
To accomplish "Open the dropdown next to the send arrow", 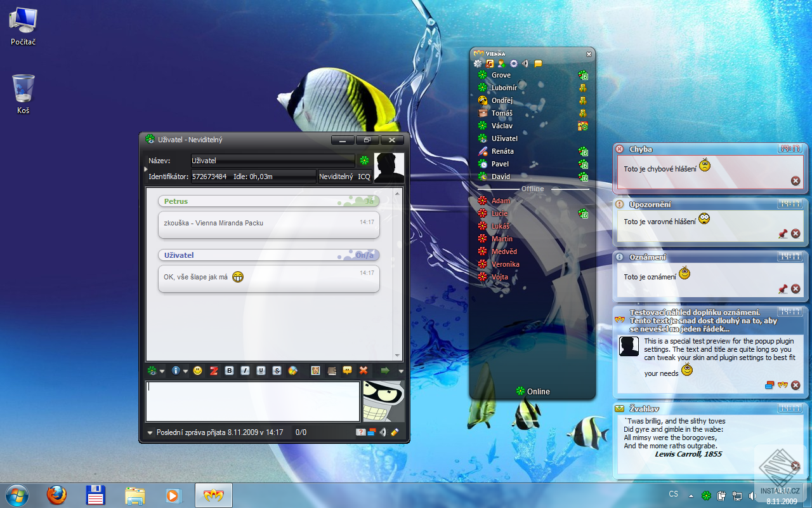I will 401,371.
